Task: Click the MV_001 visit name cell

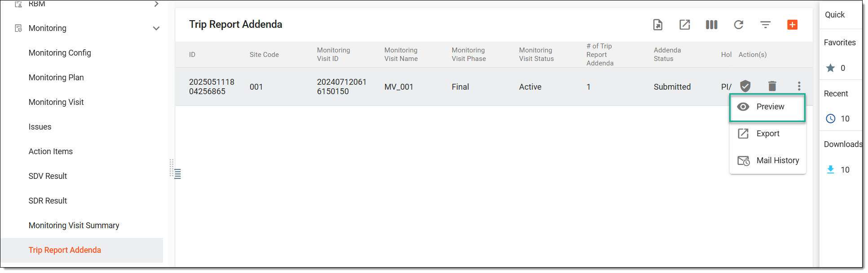Action: (x=399, y=87)
